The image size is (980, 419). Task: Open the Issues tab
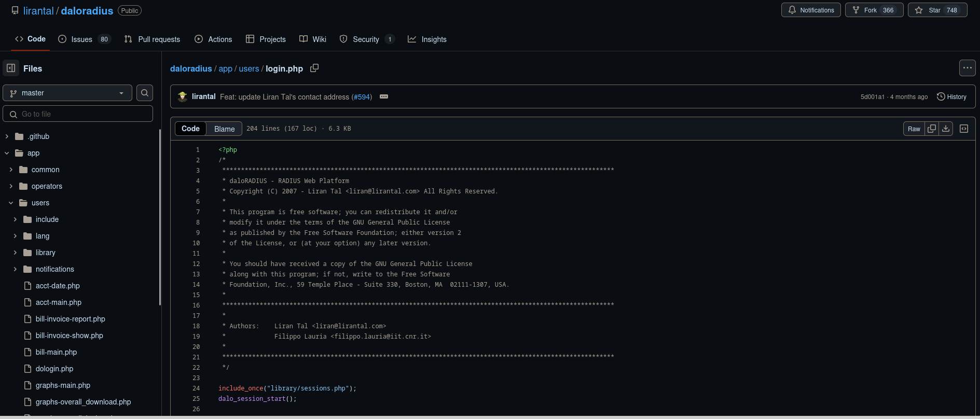[85, 39]
